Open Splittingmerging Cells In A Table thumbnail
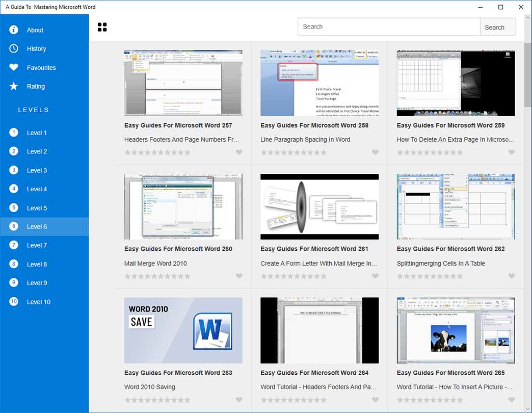Screen dimensions: 532x413 (x=456, y=206)
